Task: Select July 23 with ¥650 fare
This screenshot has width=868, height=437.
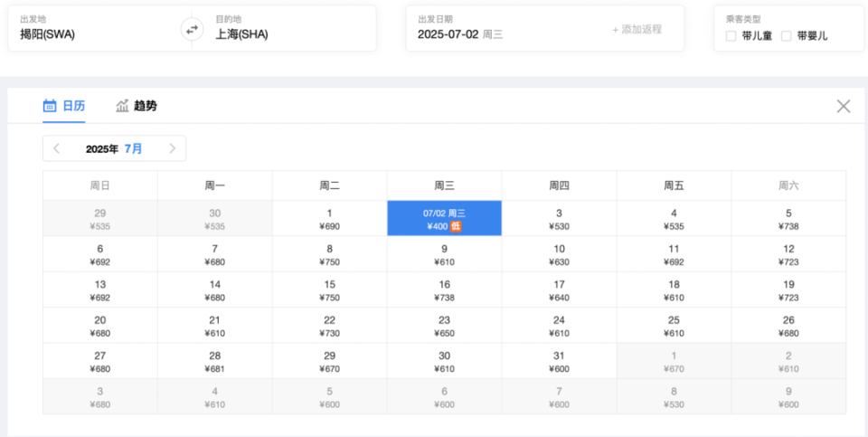Action: coord(445,325)
